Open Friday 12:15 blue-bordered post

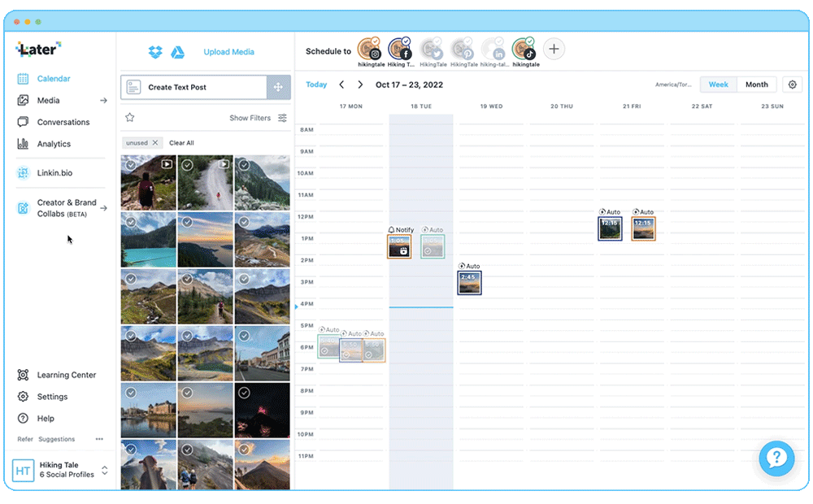[x=610, y=228]
